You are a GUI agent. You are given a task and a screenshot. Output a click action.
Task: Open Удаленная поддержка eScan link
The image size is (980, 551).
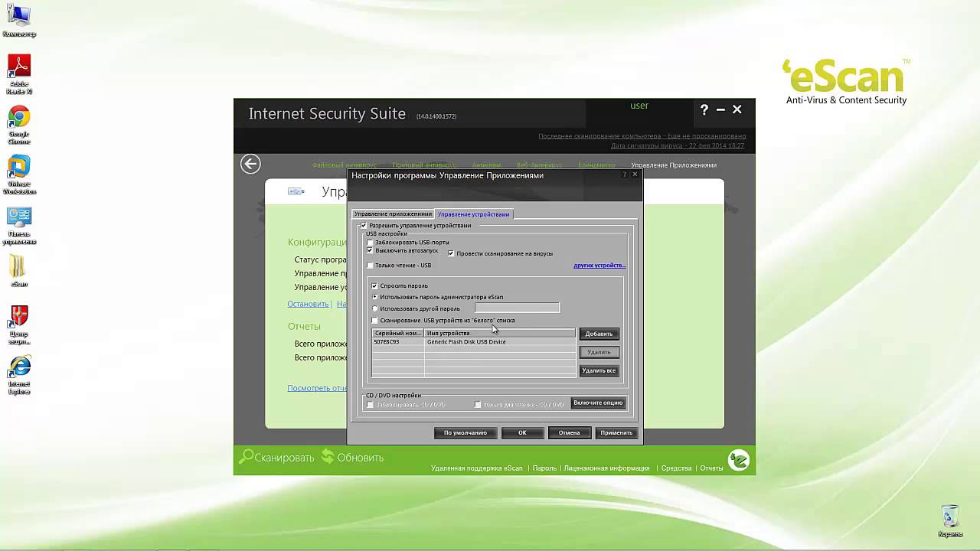(x=477, y=468)
